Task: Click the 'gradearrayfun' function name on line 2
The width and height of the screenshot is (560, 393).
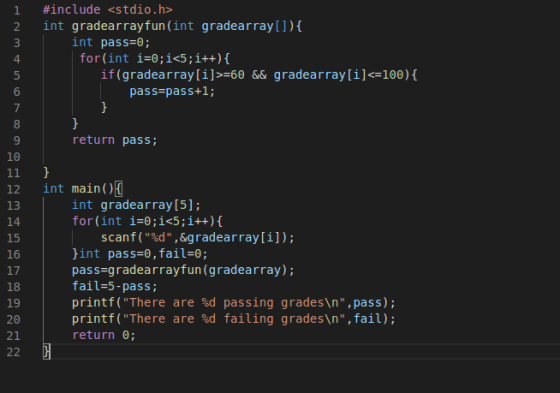Action: point(119,26)
